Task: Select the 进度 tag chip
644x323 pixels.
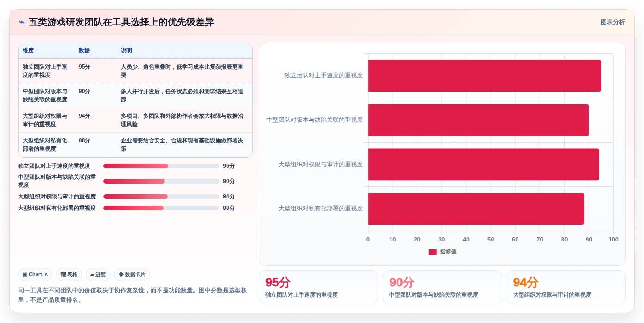Action: (98, 275)
